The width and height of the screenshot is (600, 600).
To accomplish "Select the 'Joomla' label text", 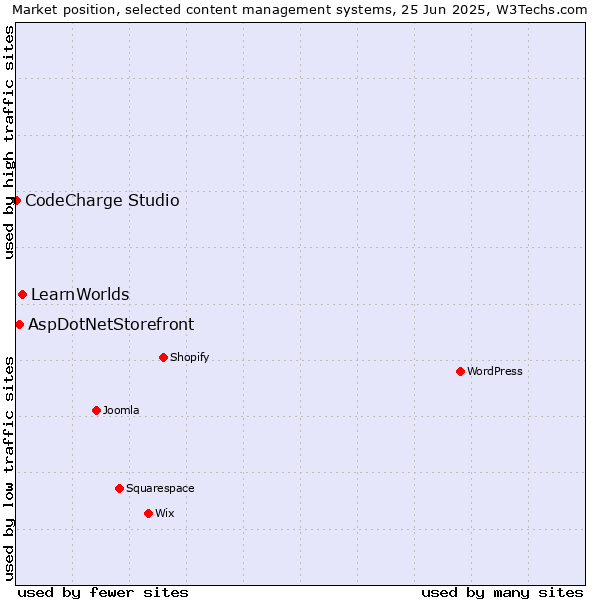I will tap(121, 410).
